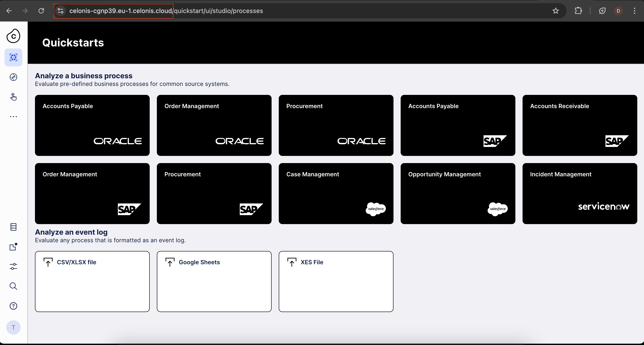
Task: Choose the SAP Procurement quickstart card
Action: (x=214, y=194)
